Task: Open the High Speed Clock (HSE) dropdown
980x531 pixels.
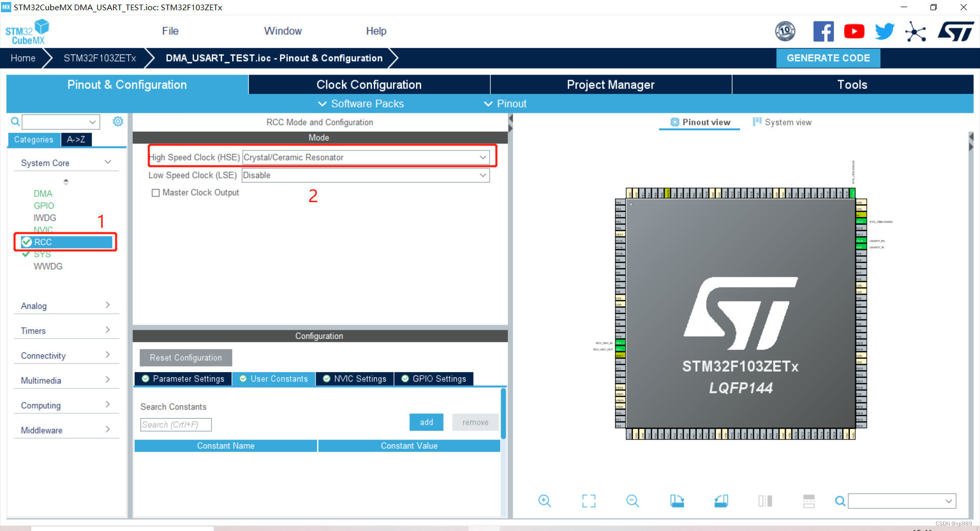Action: tap(482, 157)
